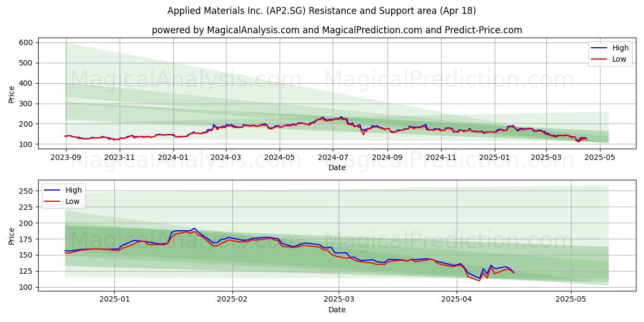Click the price peak after 2025-01 in lower chart
The height and width of the screenshot is (322, 644).
[x=194, y=228]
